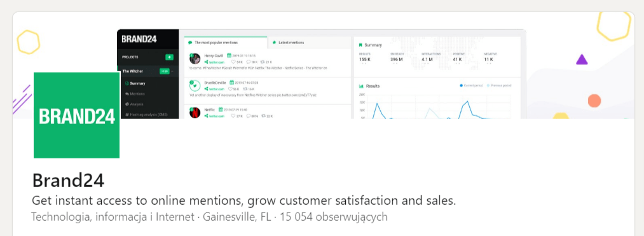The image size is (644, 236).
Task: Click the green BRAND24 company logo
Action: tap(76, 115)
